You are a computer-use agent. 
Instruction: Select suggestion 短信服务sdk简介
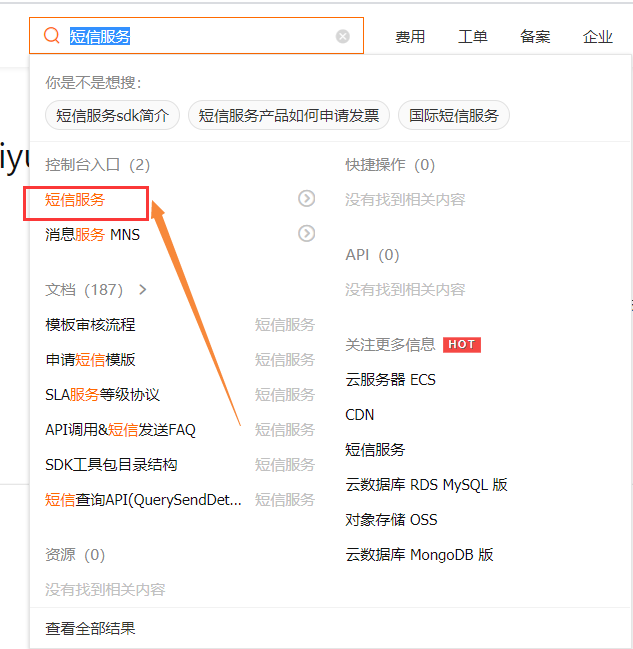[112, 115]
